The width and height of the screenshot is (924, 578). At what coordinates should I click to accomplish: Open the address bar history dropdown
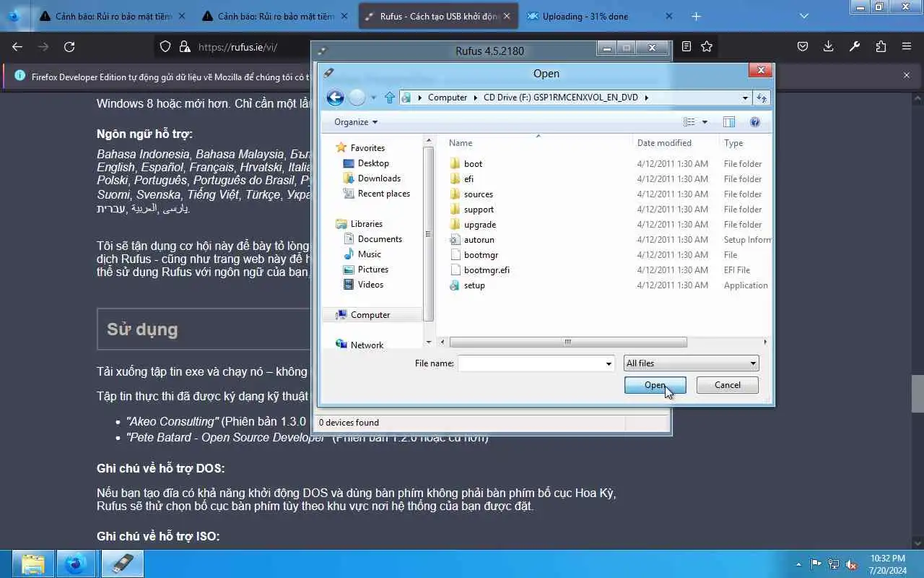click(x=745, y=98)
